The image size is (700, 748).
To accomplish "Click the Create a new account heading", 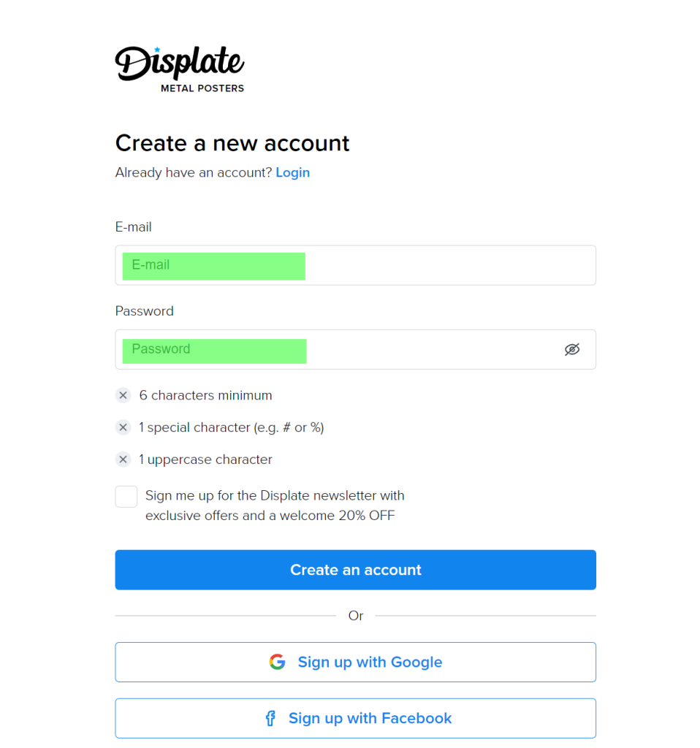I will [x=232, y=142].
